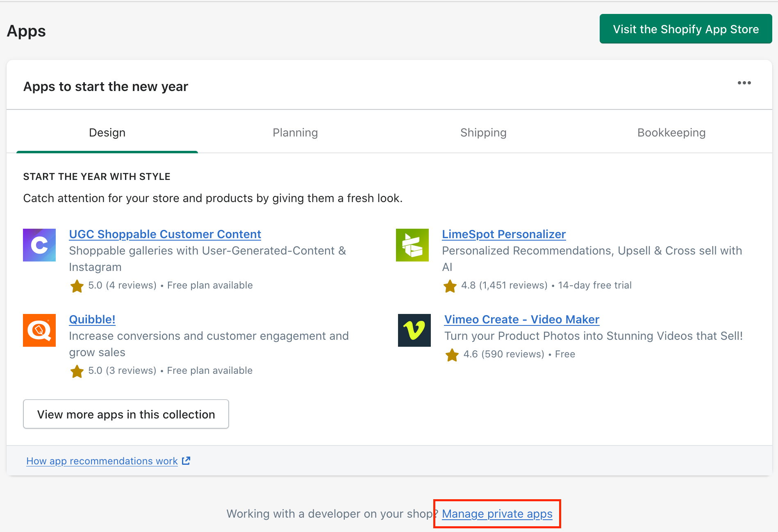
Task: View more apps in this collection
Action: [x=126, y=414]
